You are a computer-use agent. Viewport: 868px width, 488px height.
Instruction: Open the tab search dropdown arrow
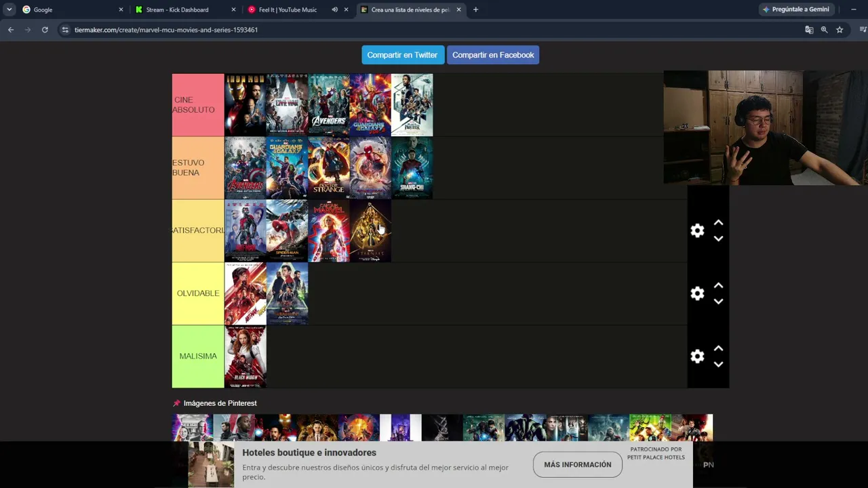coord(9,9)
